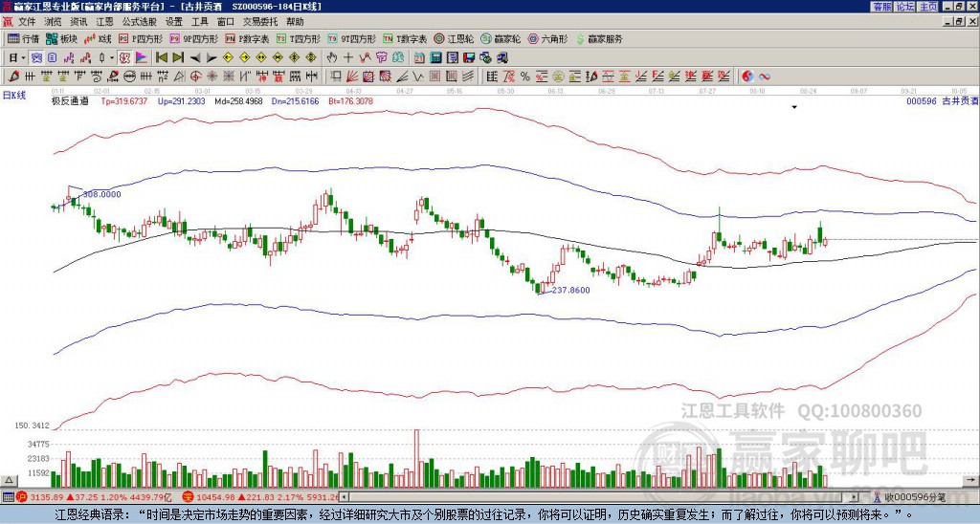Click the yin-yang taiji icon

coord(747,76)
